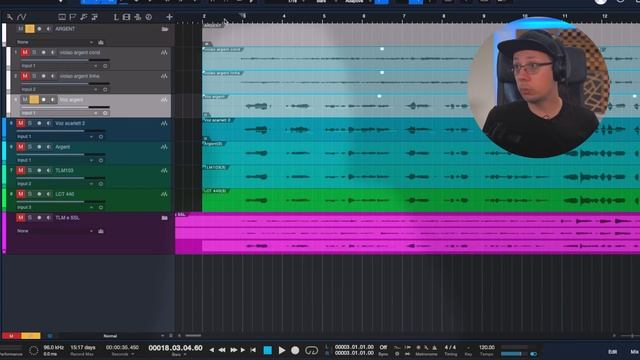
Task: Open the Seconds time format dropdown
Action: pyautogui.click(x=122, y=354)
